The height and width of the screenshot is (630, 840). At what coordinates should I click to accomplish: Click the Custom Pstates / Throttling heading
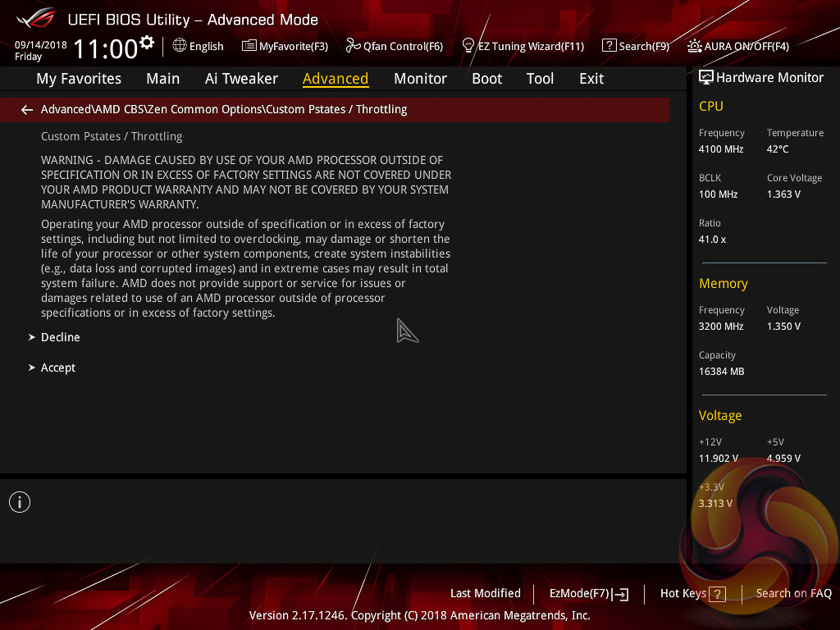pyautogui.click(x=112, y=137)
